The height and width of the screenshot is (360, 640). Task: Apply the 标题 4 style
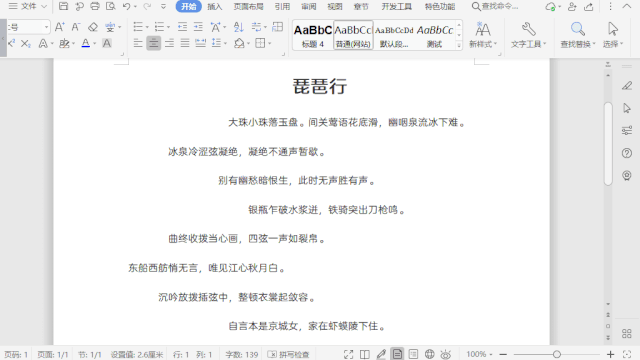(x=313, y=36)
